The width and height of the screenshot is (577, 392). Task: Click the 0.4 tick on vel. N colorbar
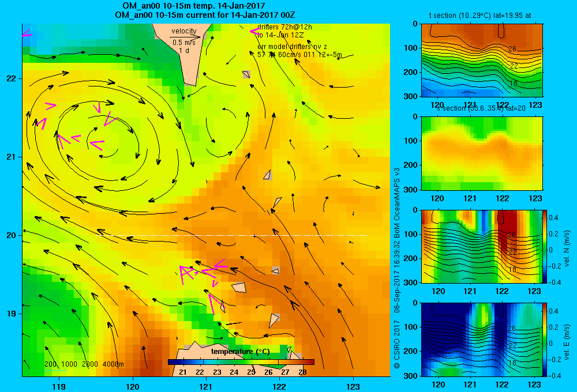tap(553, 218)
